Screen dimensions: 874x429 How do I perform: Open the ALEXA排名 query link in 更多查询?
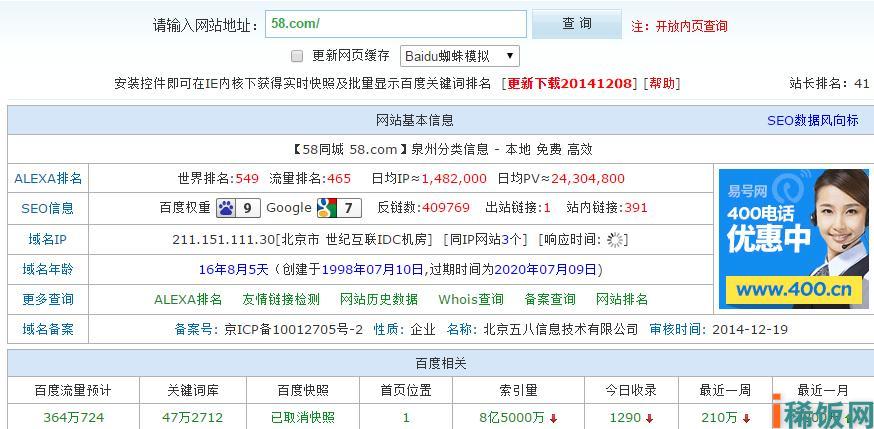tap(188, 299)
